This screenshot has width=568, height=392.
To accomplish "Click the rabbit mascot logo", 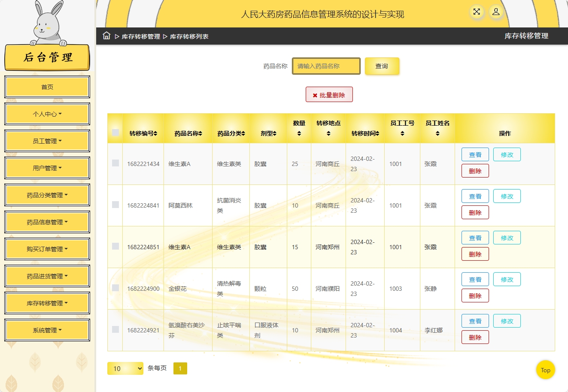I will [x=47, y=24].
